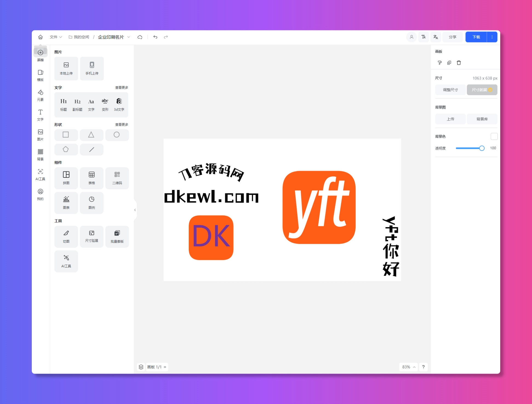
Task: Add 图表 chart component
Action: 66,203
